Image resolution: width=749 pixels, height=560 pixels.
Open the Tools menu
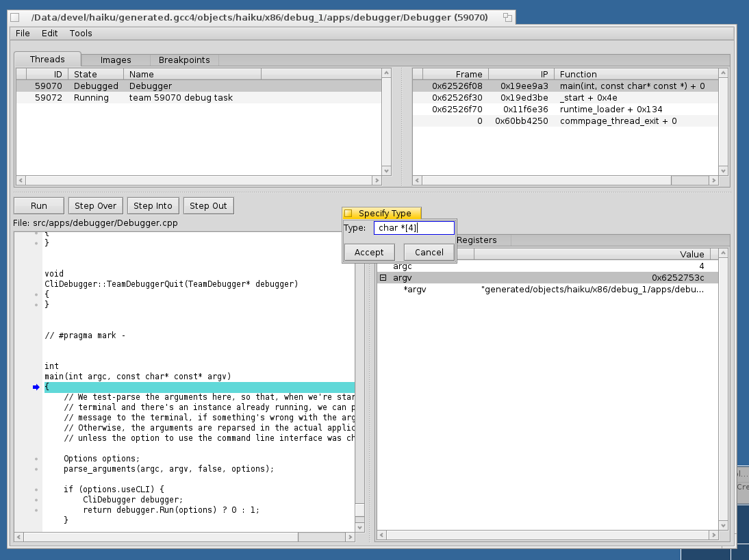(x=81, y=34)
